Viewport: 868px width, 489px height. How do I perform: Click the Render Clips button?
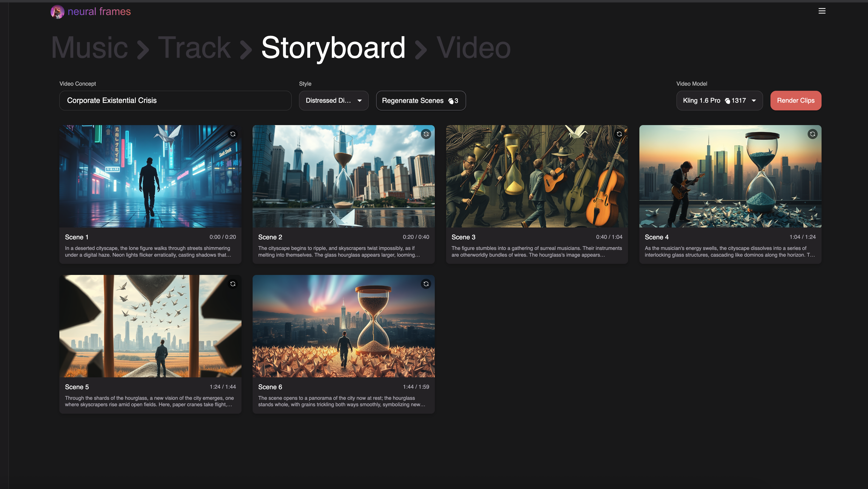795,100
